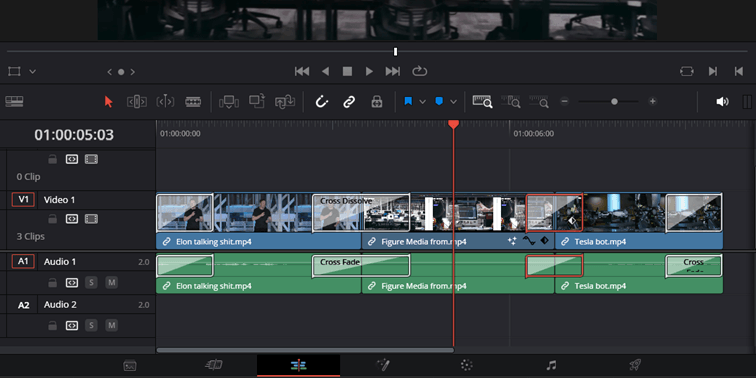Toggle the Linked Selection chain icon
The height and width of the screenshot is (378, 756).
click(x=349, y=102)
